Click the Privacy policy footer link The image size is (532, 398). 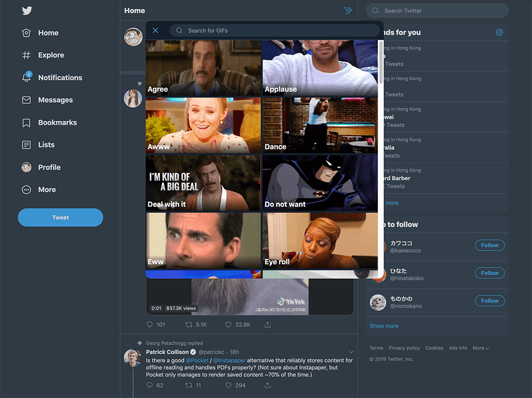coord(404,348)
